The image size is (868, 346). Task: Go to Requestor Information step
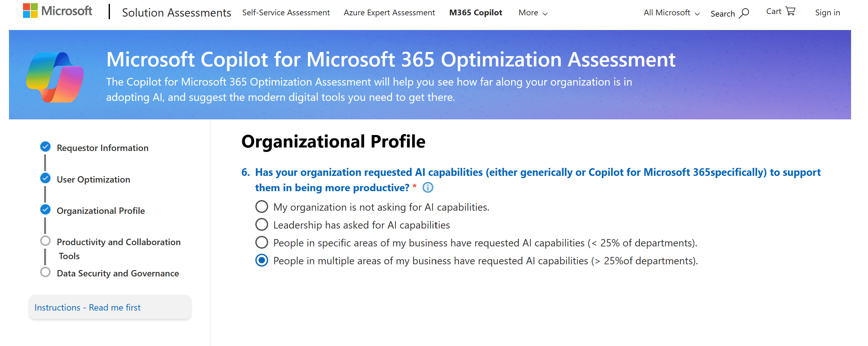pyautogui.click(x=103, y=148)
